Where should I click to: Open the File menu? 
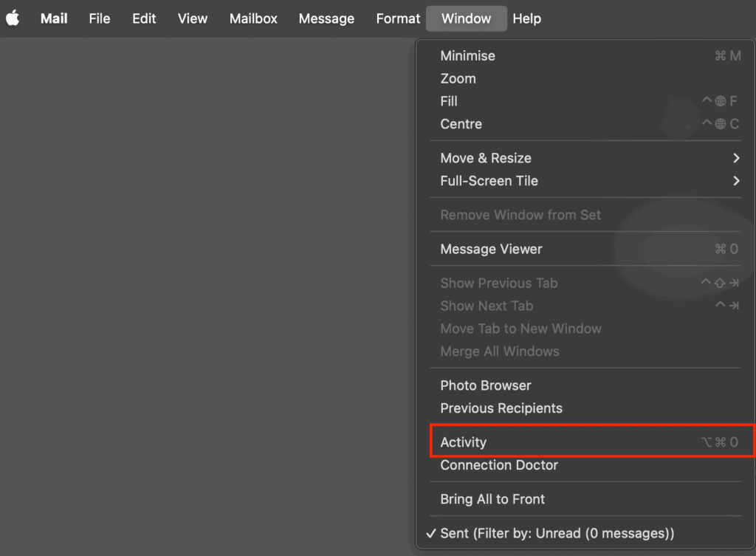point(100,18)
